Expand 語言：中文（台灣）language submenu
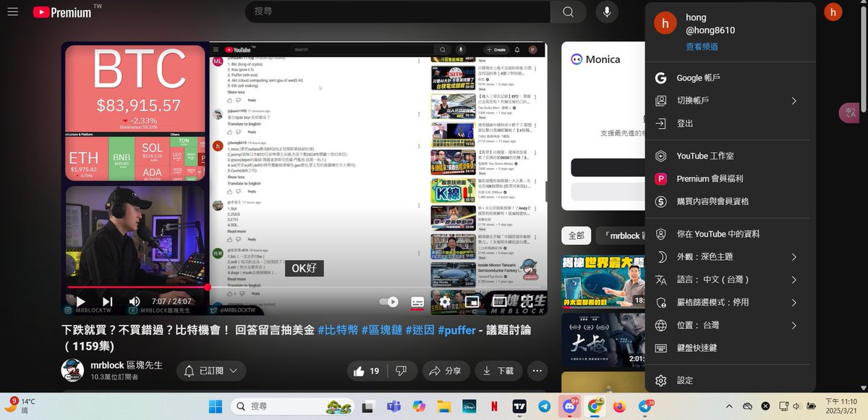 click(x=730, y=280)
